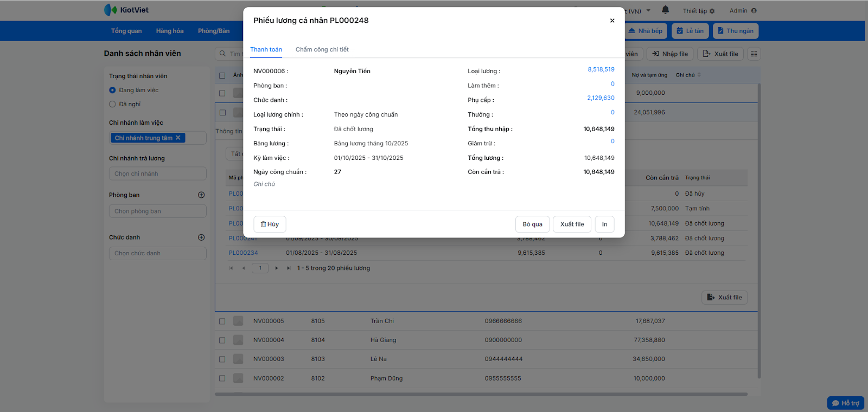
Task: Open the notifications bell
Action: tap(666, 10)
